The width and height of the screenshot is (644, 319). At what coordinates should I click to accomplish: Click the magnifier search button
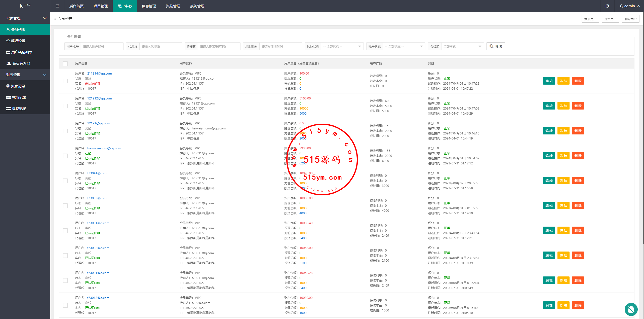coord(496,46)
